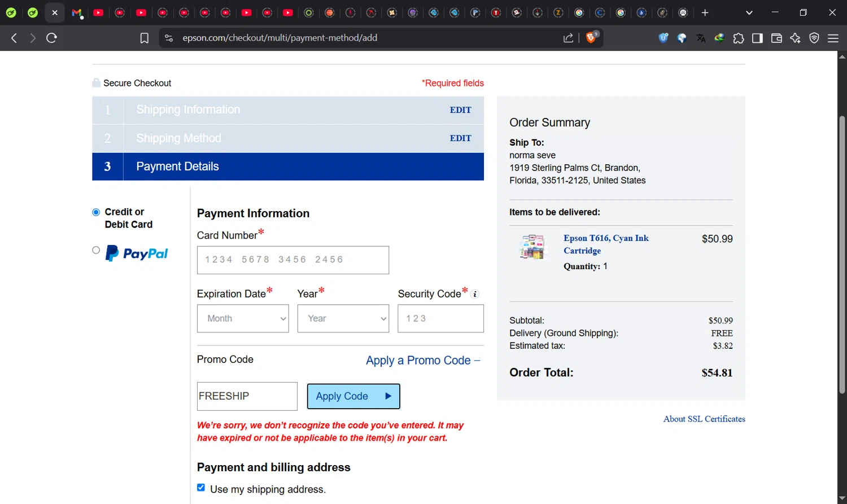Switch to the tab with red Y icon

pos(496,12)
